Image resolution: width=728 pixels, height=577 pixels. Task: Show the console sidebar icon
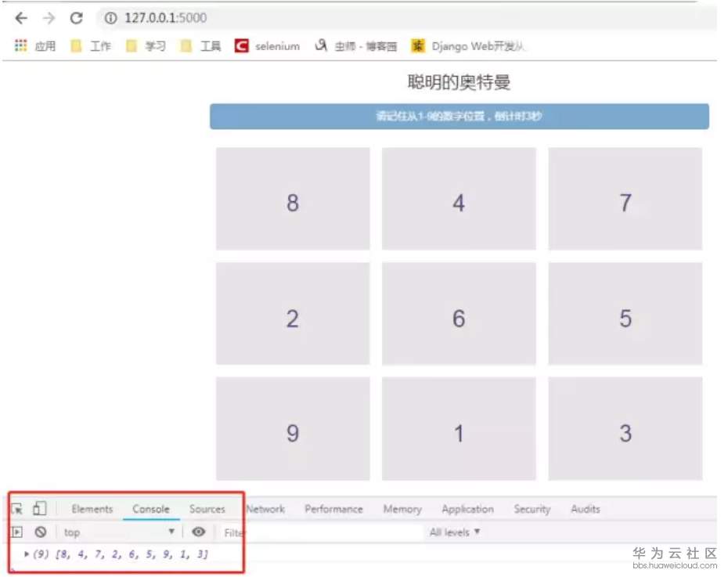pos(16,532)
